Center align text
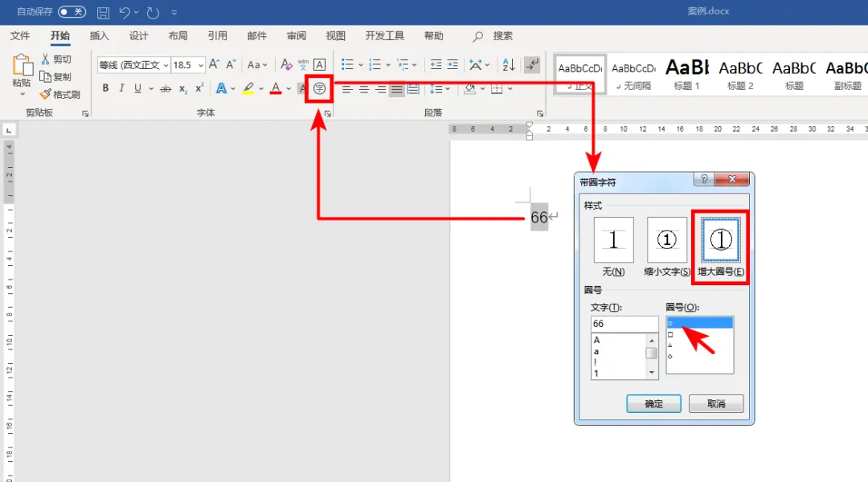This screenshot has height=482, width=868. pos(364,88)
